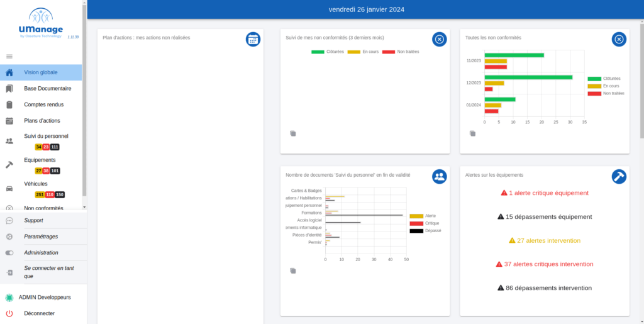Toggle Alerte legend in personnel documents chart

pos(423,216)
